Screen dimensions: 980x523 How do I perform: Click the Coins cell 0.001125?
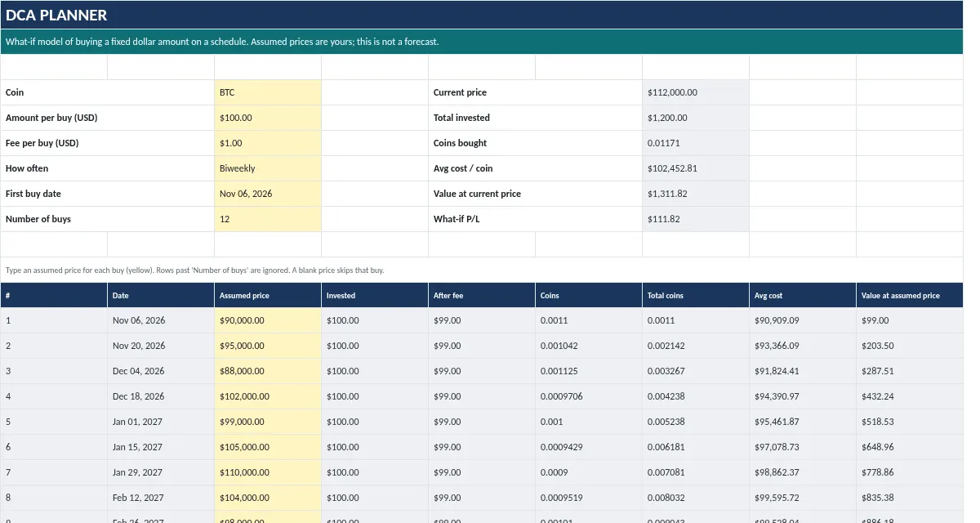589,371
